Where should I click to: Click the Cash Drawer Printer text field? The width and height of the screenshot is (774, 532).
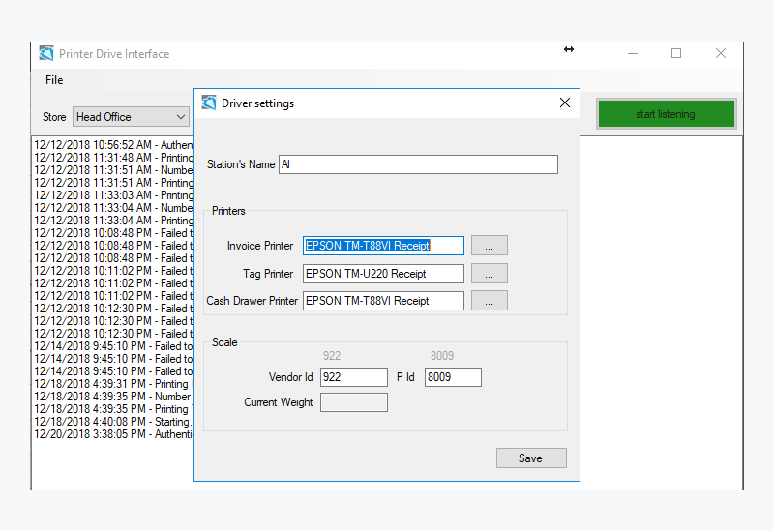click(383, 301)
